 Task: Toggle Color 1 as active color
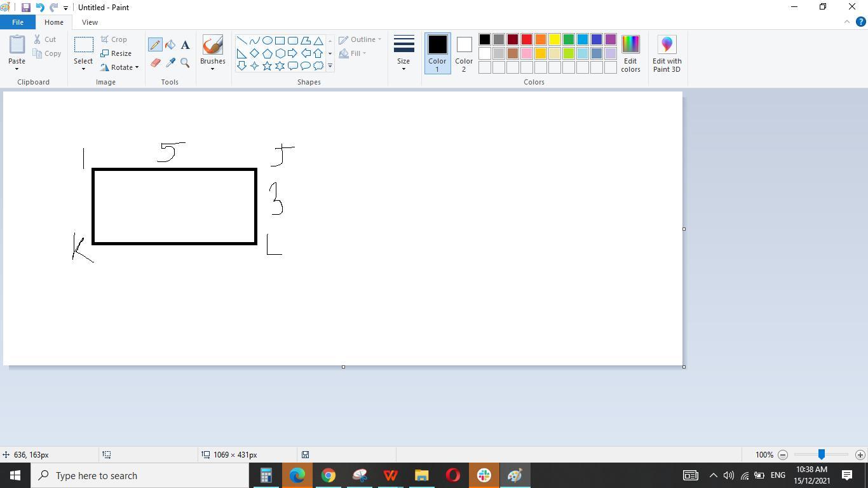point(437,53)
